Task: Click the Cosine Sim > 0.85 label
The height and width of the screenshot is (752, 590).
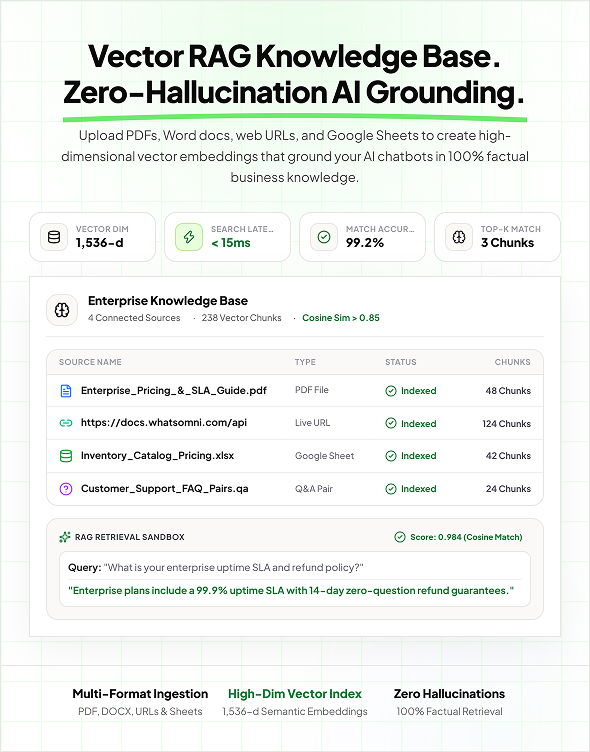Action: [341, 317]
